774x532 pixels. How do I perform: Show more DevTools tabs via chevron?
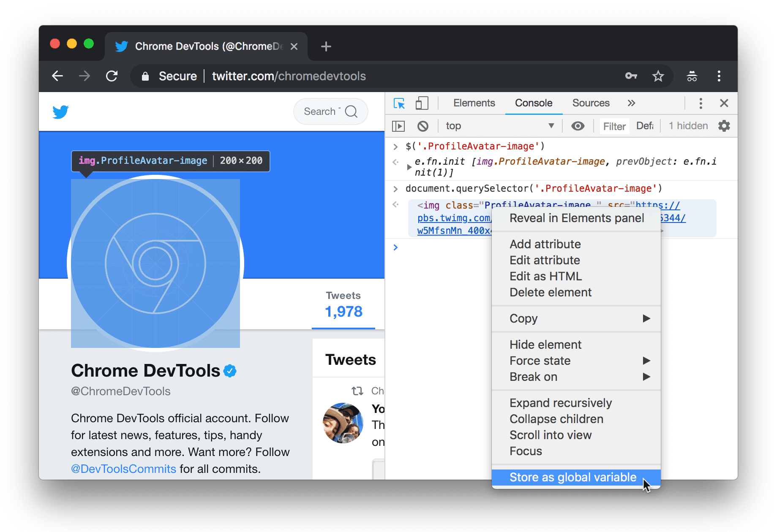click(631, 103)
